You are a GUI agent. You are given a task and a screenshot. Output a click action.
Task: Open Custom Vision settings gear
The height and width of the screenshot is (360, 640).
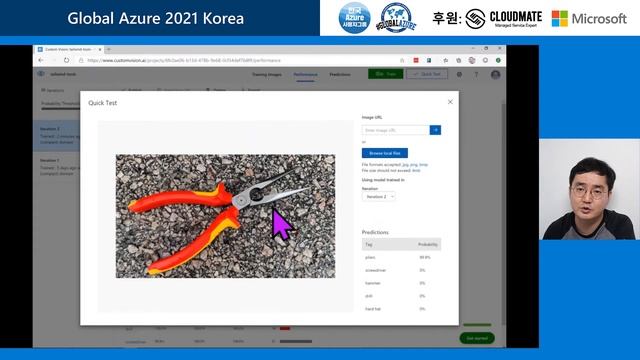(459, 74)
